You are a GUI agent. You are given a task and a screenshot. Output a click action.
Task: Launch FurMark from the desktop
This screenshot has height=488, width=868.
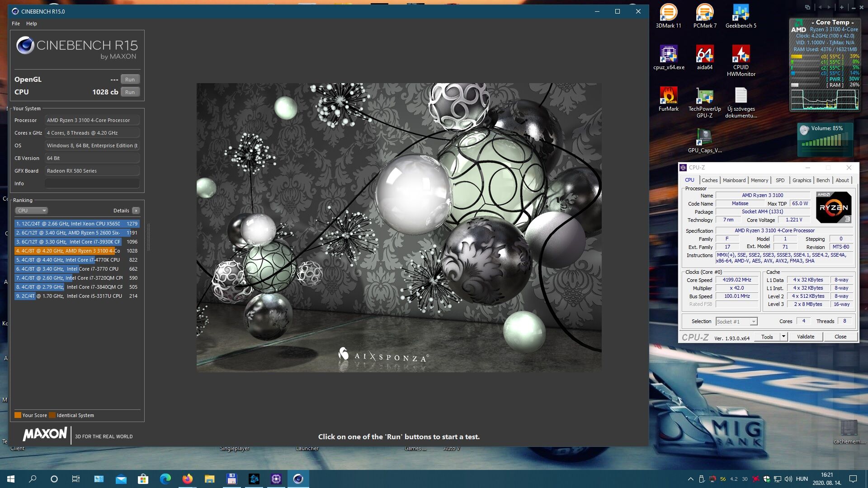[668, 99]
